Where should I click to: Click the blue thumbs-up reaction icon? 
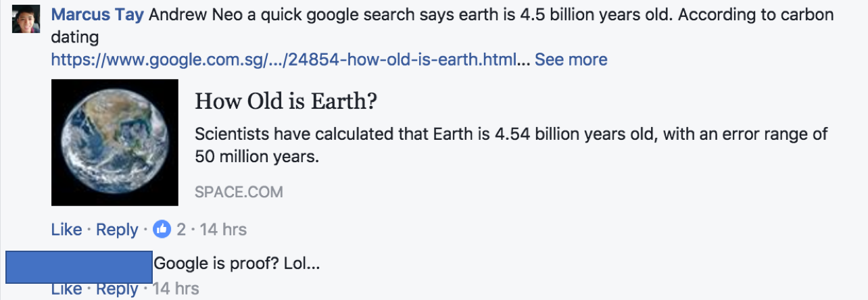(x=162, y=230)
